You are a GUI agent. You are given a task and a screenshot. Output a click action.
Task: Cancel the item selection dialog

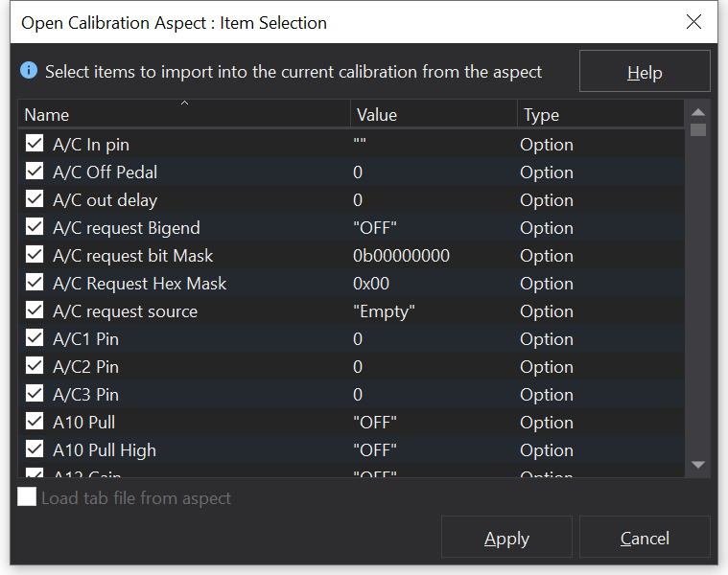click(x=645, y=538)
